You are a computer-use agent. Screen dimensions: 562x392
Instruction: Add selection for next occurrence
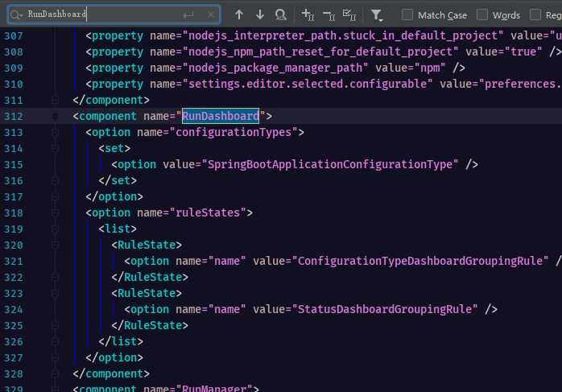[x=308, y=14]
